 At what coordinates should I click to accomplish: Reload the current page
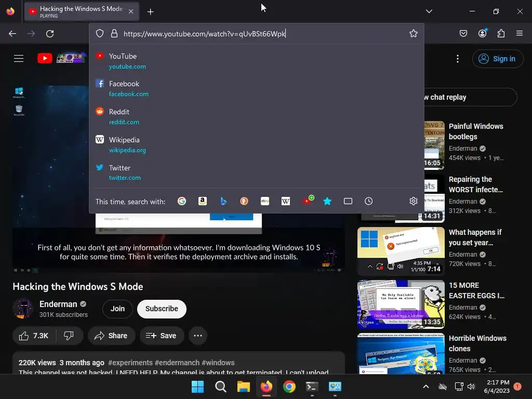coord(50,34)
